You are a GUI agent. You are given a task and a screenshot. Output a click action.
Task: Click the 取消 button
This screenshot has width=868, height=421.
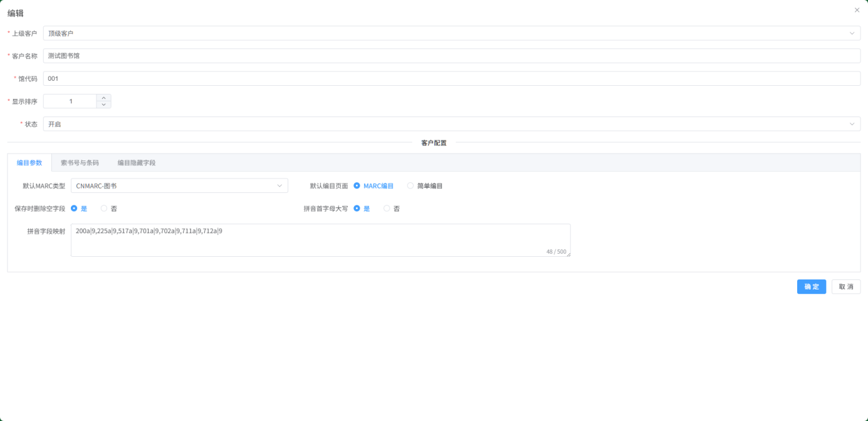point(846,286)
